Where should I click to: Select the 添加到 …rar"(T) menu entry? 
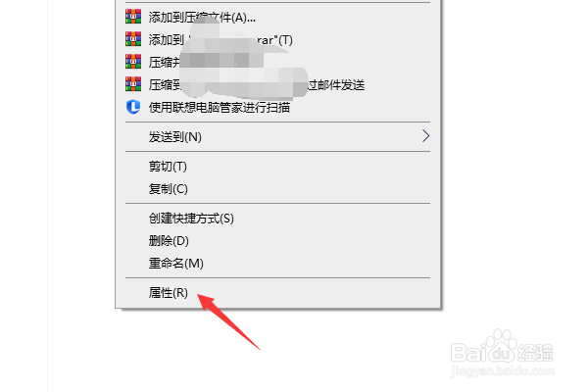(277, 40)
